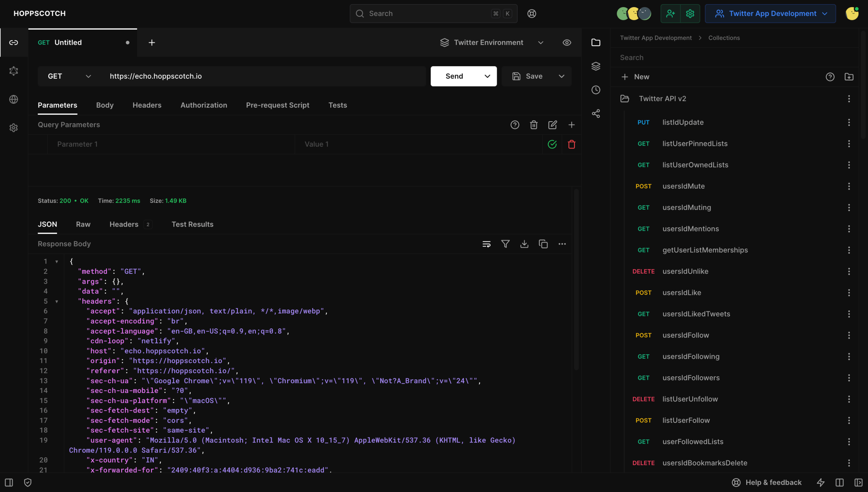Open the Twitter App Development workspace dropdown

tap(770, 14)
